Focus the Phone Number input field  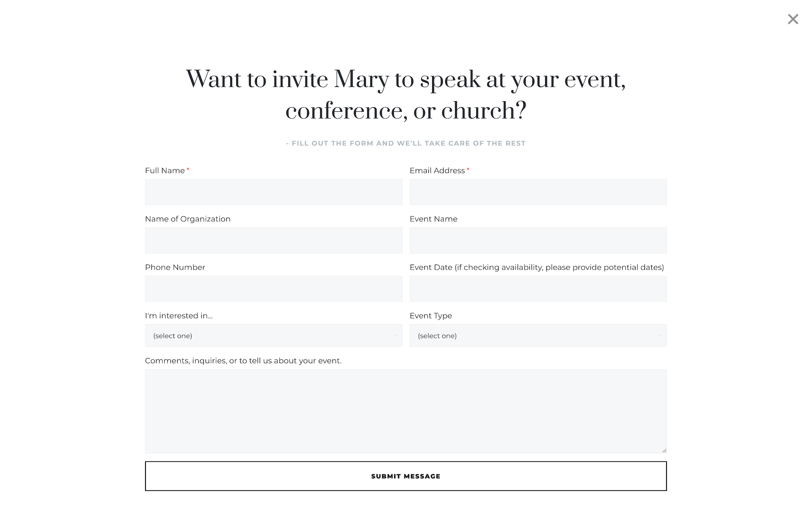tap(274, 289)
